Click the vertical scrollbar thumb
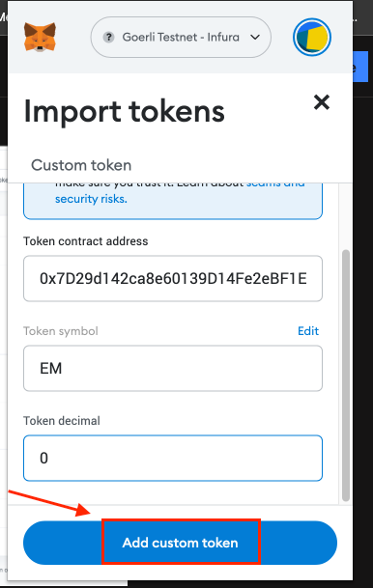Viewport: 373px width, 588px height. 346,376
